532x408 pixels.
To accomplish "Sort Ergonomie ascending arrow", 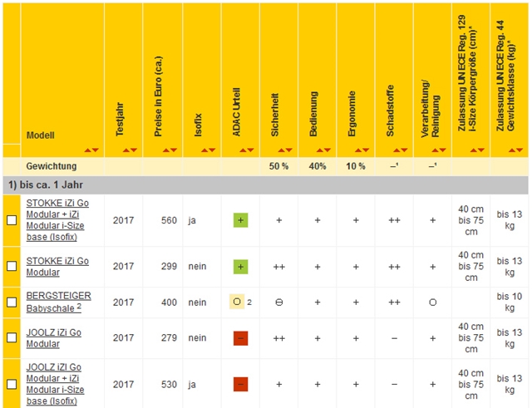I will coord(358,150).
